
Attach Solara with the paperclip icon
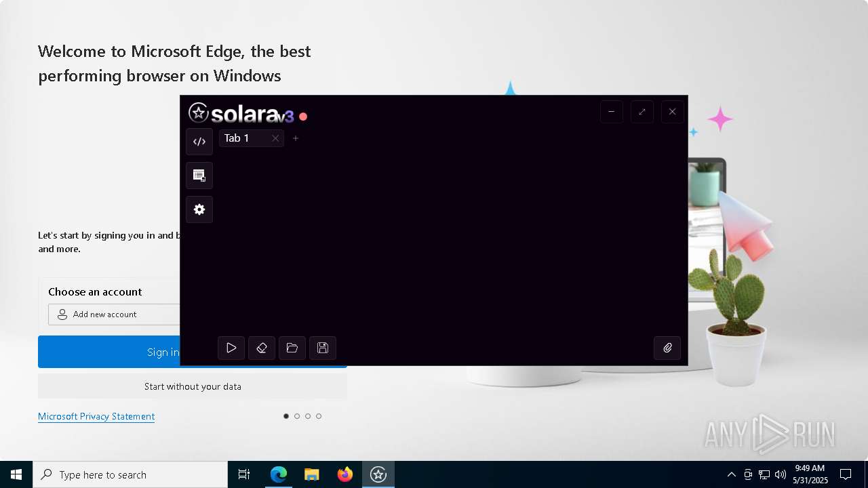coord(667,348)
